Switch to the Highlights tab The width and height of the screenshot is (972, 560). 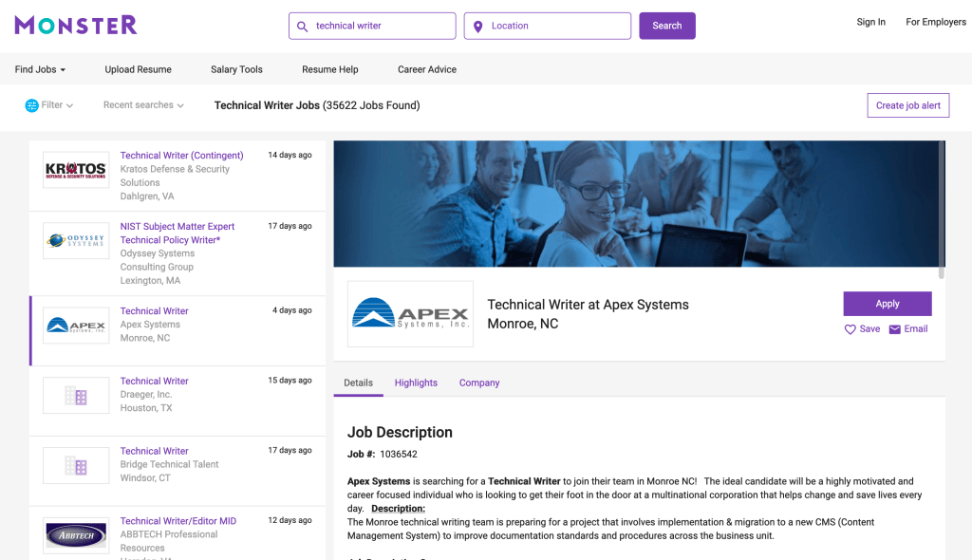tap(416, 383)
